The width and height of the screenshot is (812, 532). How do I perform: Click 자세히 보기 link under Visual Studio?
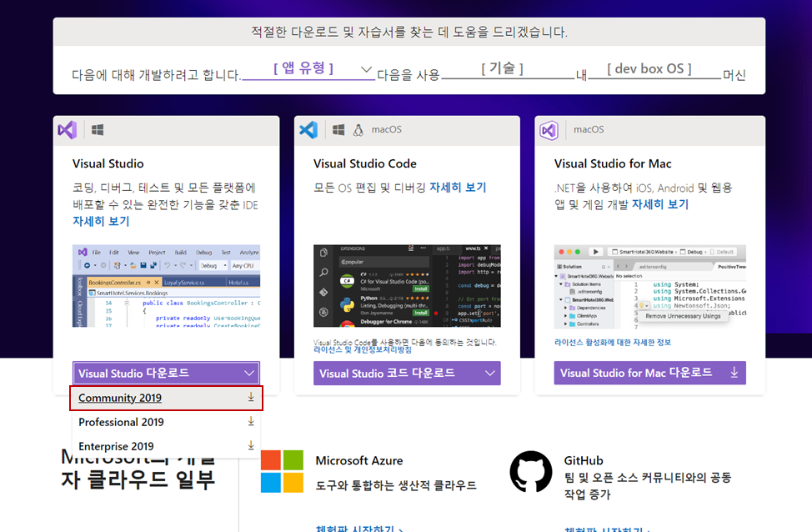(x=101, y=221)
